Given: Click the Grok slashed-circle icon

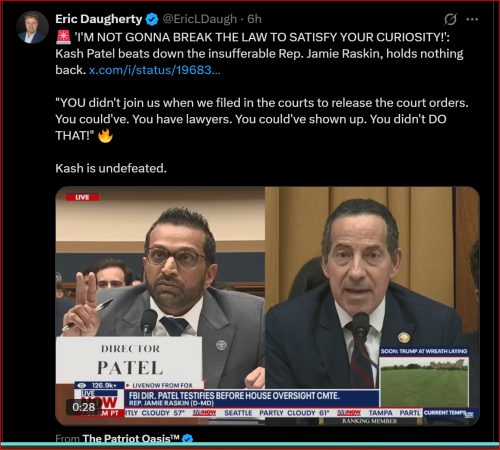Looking at the screenshot, I should pos(450,19).
